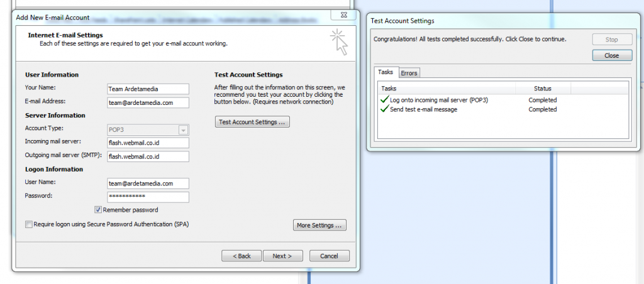Screen dimensions: 644x284
Task: Select the Password field
Action: click(148, 197)
